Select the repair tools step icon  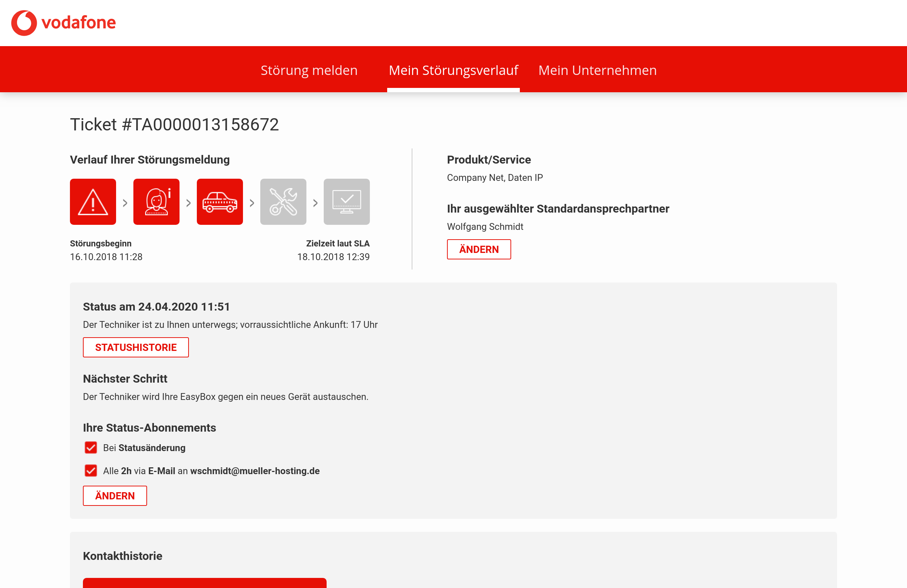click(283, 202)
